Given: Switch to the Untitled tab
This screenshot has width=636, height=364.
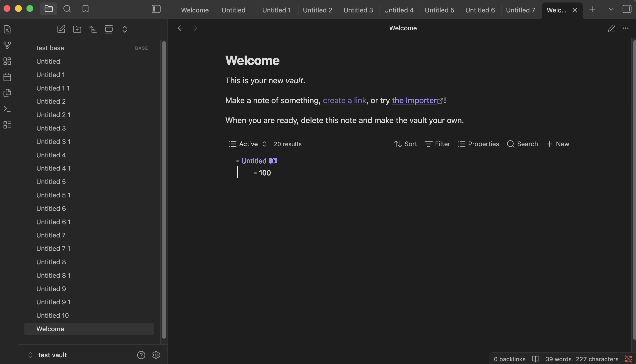Looking at the screenshot, I should (233, 10).
